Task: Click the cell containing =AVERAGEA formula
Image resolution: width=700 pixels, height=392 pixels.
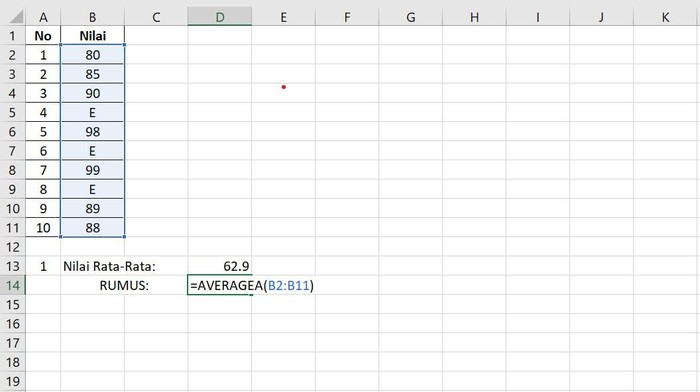Action: (x=220, y=285)
